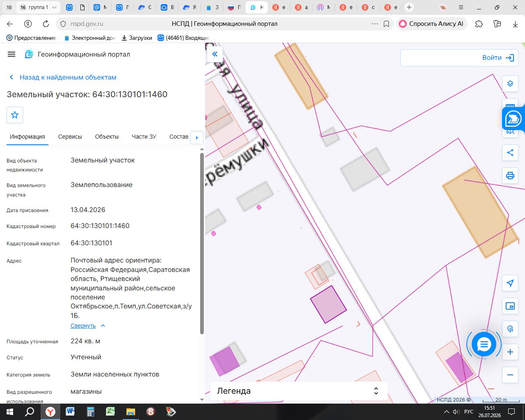Select the value Землепользование
525x420 pixels.
101,185
